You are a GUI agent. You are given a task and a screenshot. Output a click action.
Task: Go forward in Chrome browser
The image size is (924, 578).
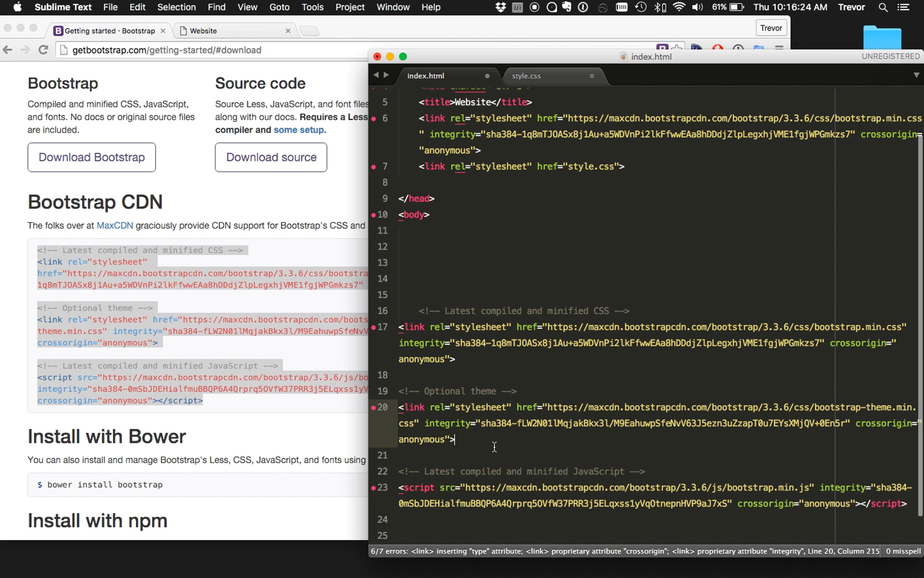[25, 50]
